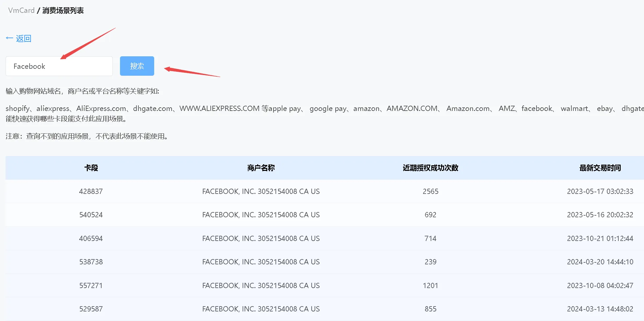Click the VmCard breadcrumb link
Screen dimensions: 644x321
point(21,11)
